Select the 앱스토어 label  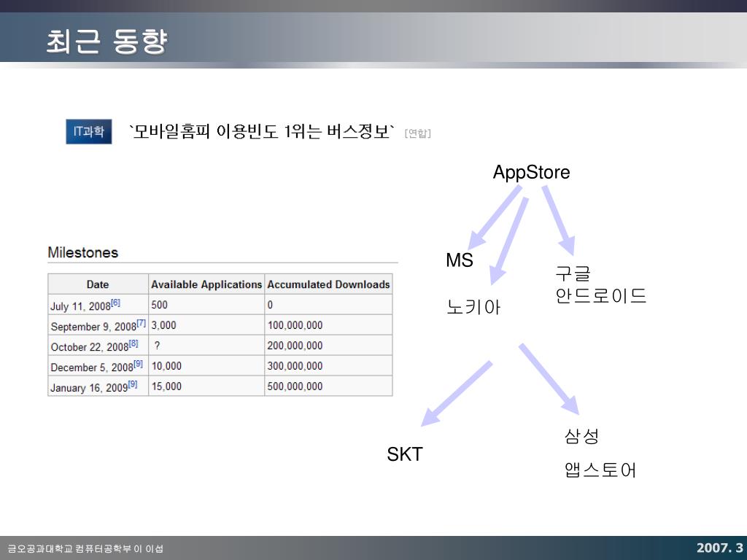click(x=600, y=470)
